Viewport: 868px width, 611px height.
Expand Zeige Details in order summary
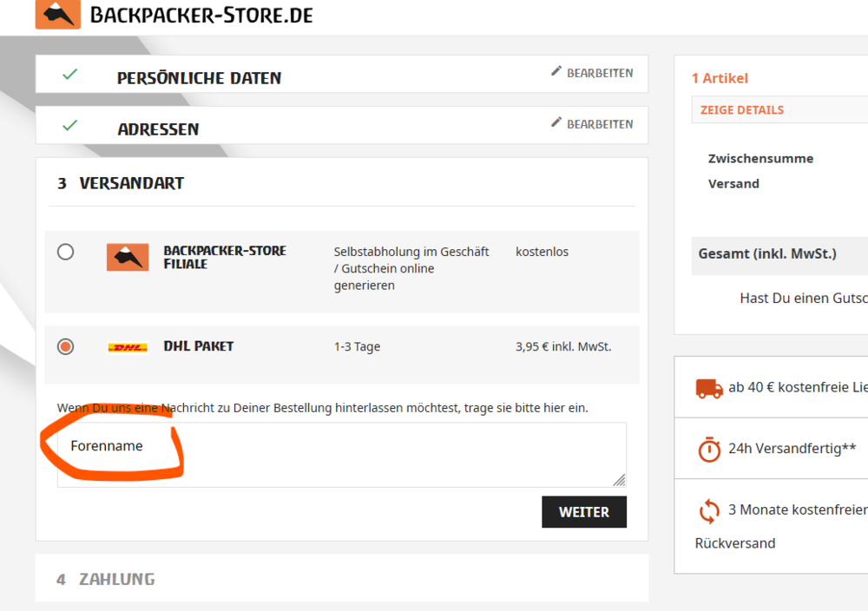[742, 110]
